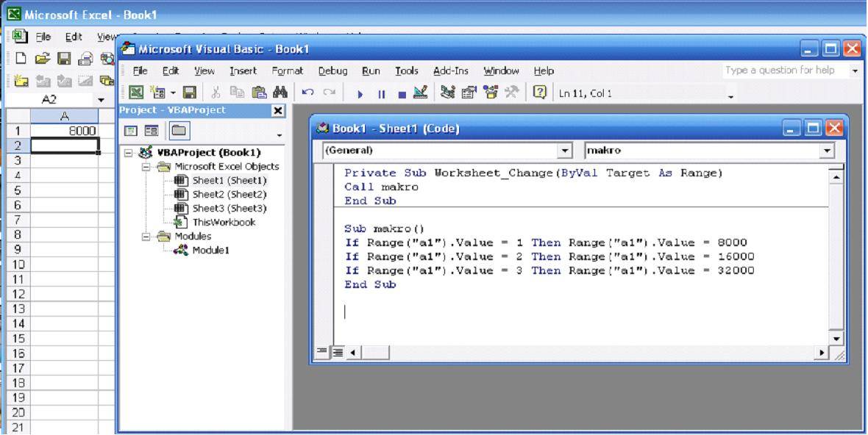The width and height of the screenshot is (868, 435).
Task: Open the Window menu
Action: tap(501, 71)
